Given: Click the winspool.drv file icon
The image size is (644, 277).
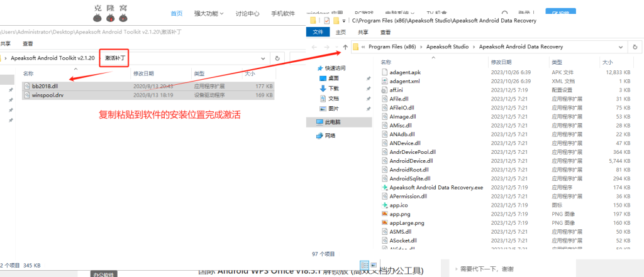Looking at the screenshot, I should 27,95.
